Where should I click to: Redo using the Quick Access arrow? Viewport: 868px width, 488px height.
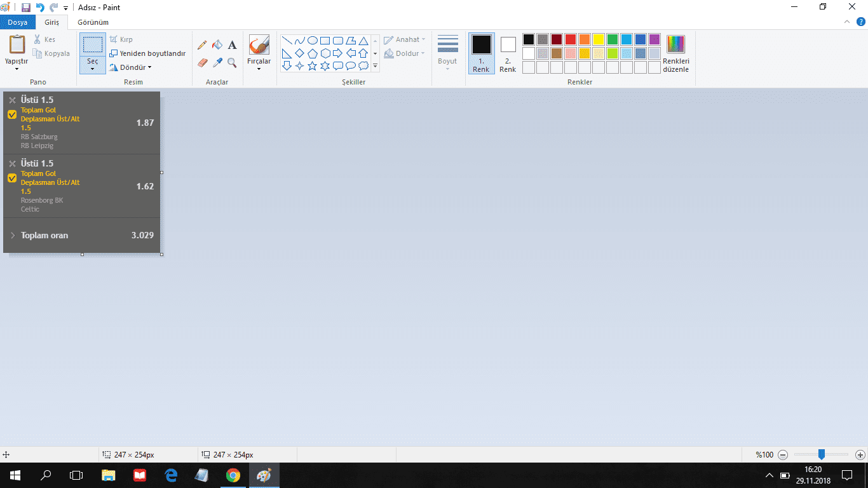click(54, 8)
